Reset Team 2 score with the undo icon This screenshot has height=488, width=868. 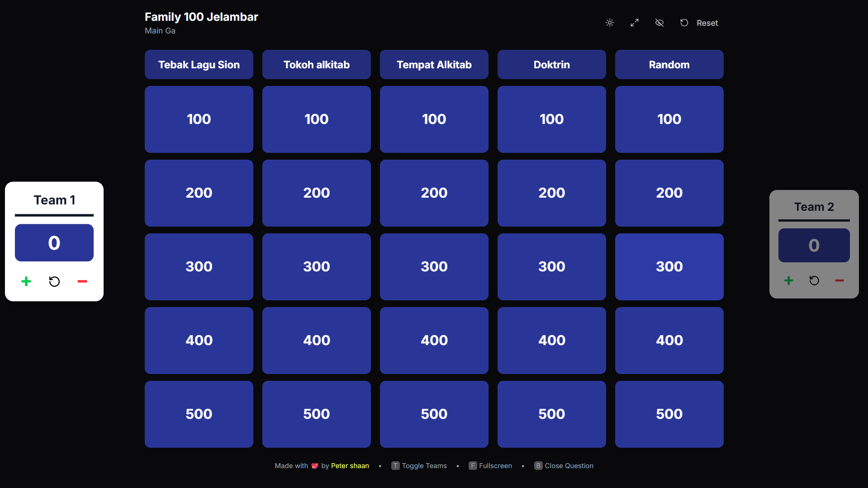click(x=814, y=280)
